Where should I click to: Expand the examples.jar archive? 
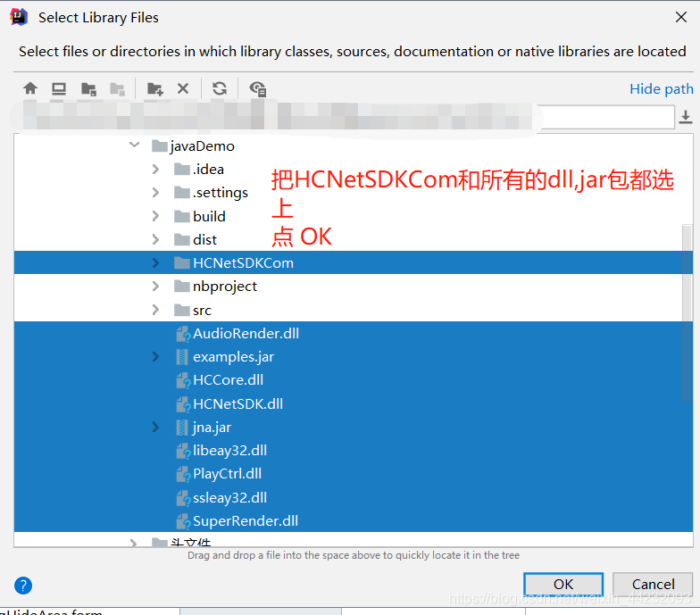pyautogui.click(x=155, y=357)
